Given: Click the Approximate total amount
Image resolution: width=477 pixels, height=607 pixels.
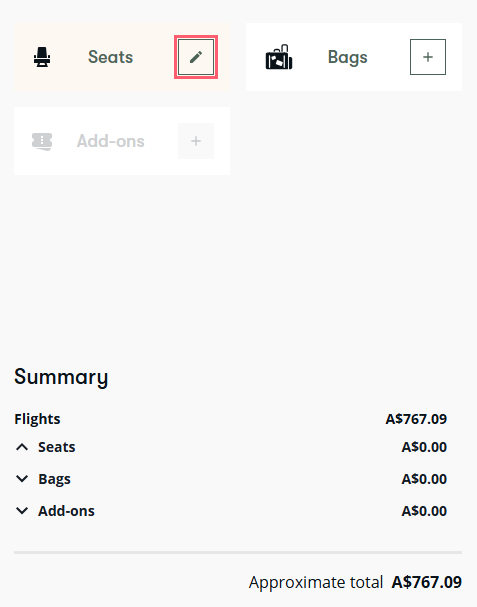Looking at the screenshot, I should coord(427,582).
